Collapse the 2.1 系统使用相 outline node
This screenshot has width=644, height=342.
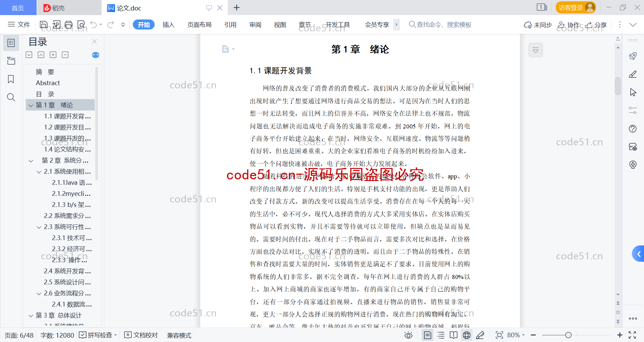(x=39, y=172)
